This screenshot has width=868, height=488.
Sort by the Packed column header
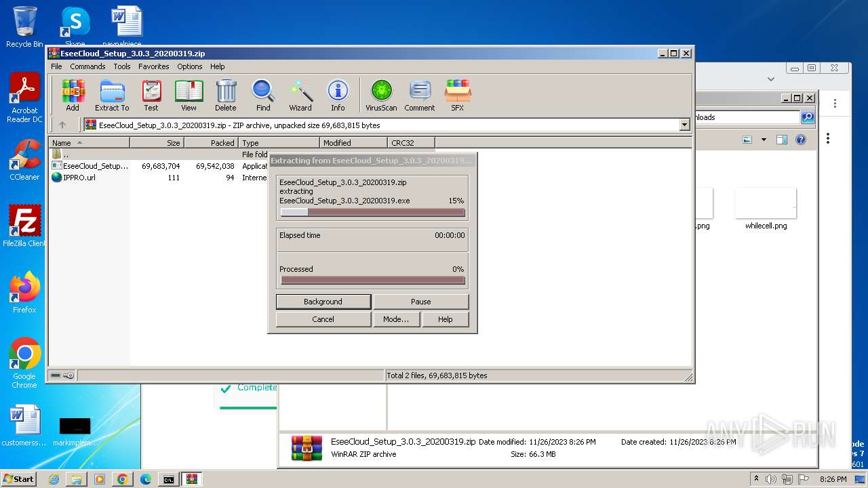[x=211, y=143]
